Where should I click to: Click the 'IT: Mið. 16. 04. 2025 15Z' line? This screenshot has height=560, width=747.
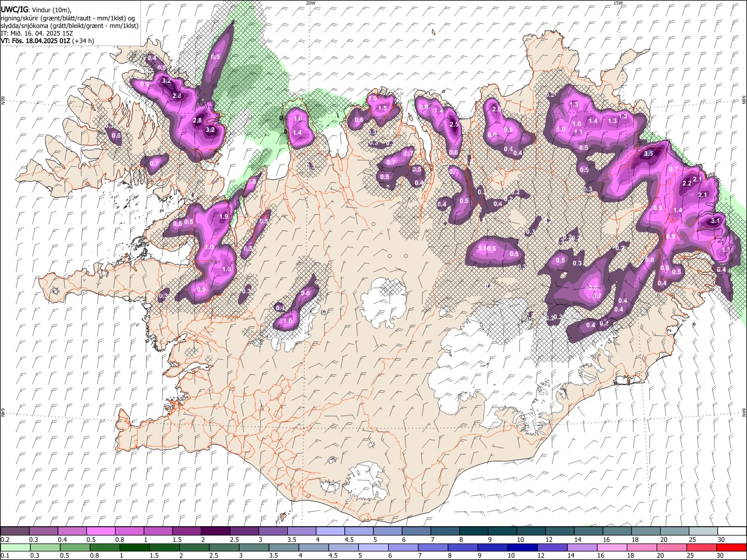pyautogui.click(x=36, y=33)
